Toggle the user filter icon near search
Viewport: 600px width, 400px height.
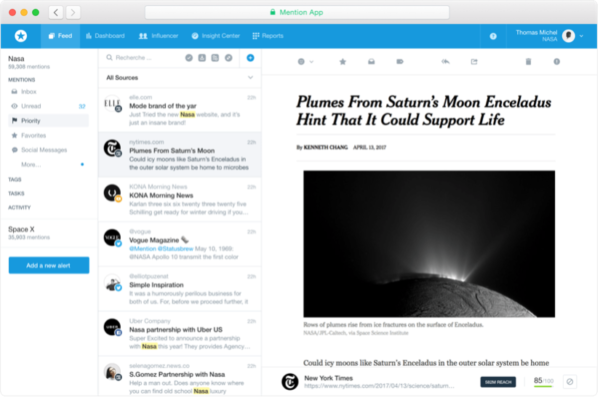pyautogui.click(x=202, y=58)
